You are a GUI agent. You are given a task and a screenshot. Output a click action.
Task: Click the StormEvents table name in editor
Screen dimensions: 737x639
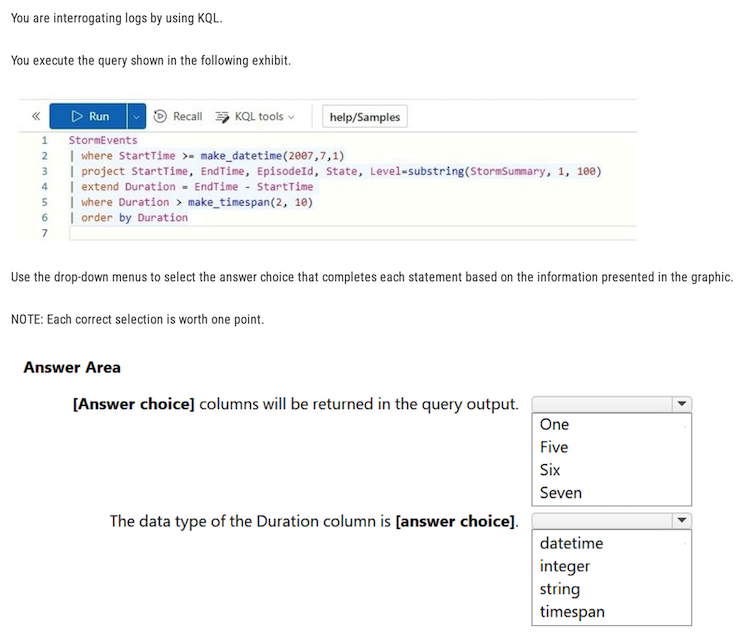tap(103, 141)
